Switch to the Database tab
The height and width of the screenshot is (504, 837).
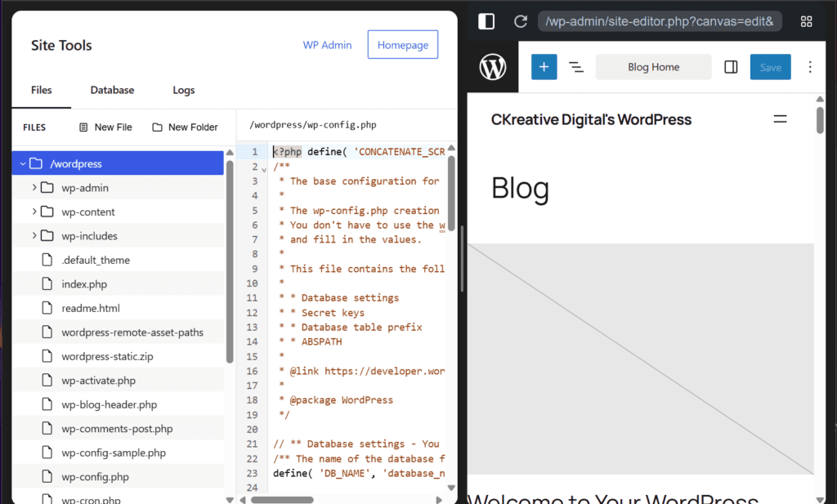pyautogui.click(x=112, y=90)
